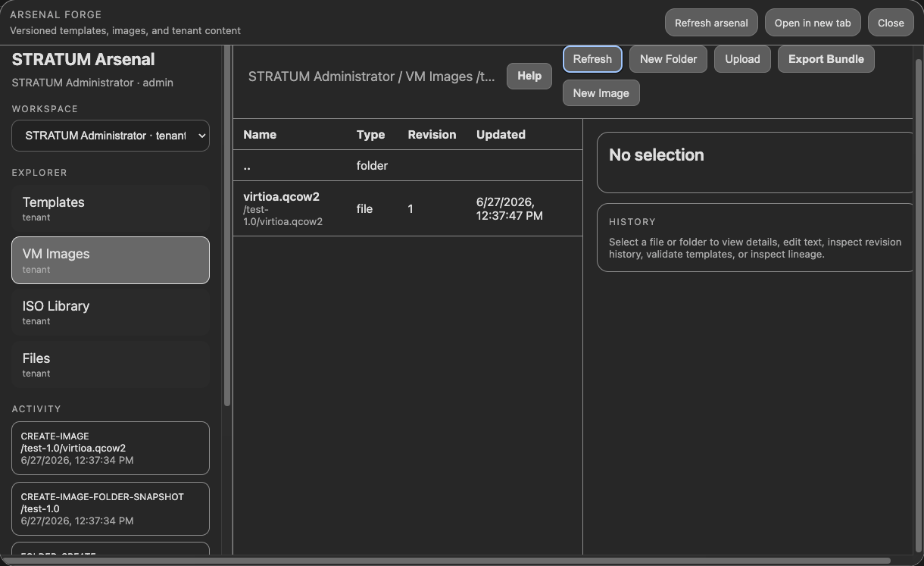Screen dimensions: 924x566
Task: Click the New Image button
Action: (601, 93)
